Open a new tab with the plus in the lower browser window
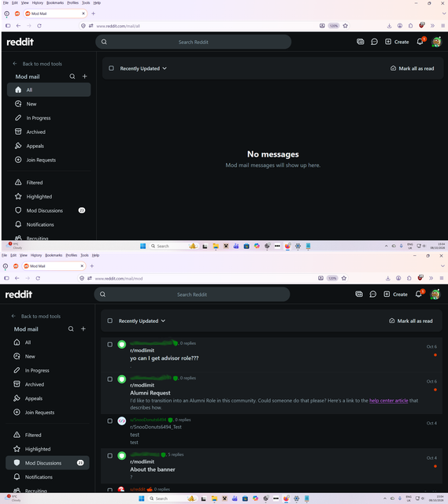The width and height of the screenshot is (448, 504). (x=92, y=266)
